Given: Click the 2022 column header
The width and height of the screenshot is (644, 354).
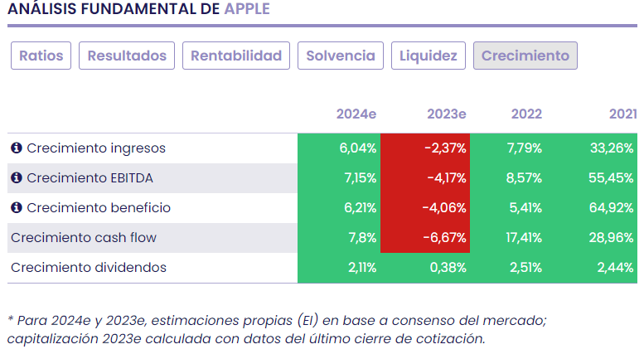Looking at the screenshot, I should click(526, 114).
